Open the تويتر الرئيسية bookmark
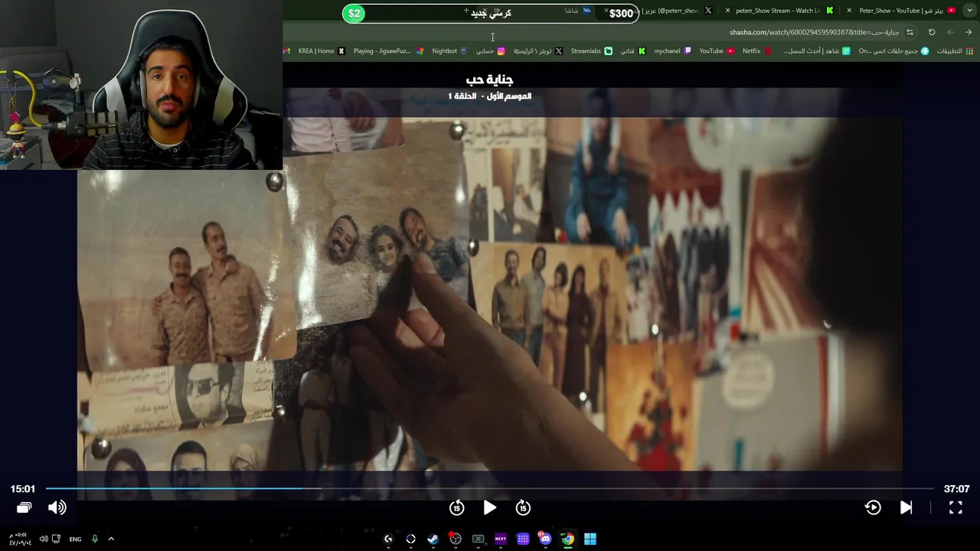980x551 pixels. pyautogui.click(x=537, y=51)
